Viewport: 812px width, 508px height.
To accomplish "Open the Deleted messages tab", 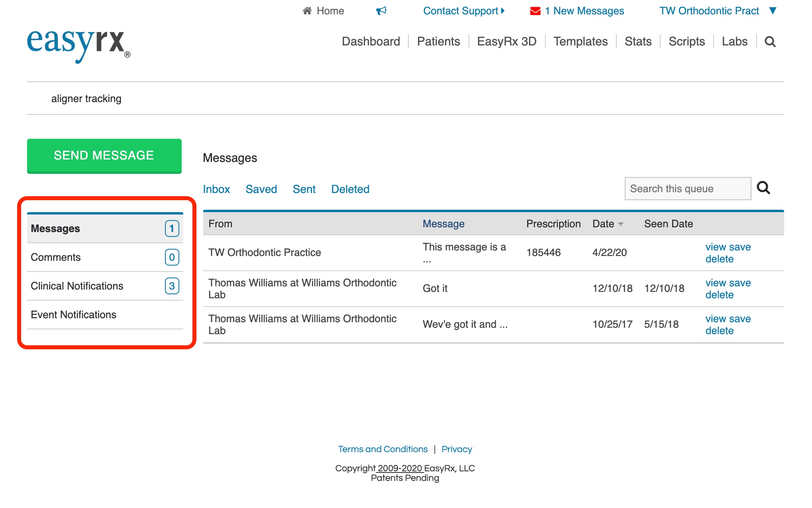I will [350, 189].
